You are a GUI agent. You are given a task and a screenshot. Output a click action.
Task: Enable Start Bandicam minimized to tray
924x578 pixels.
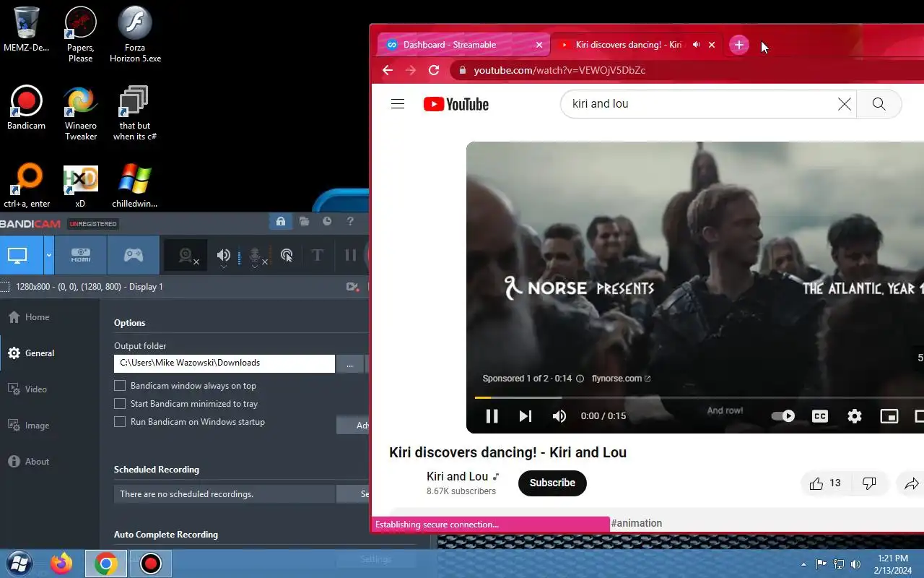click(x=120, y=404)
